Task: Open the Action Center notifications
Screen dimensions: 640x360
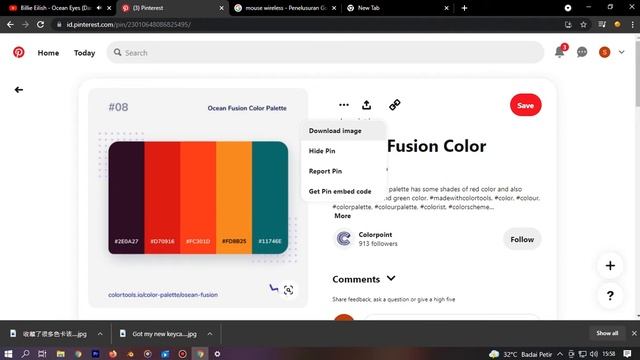Action: coord(627,354)
